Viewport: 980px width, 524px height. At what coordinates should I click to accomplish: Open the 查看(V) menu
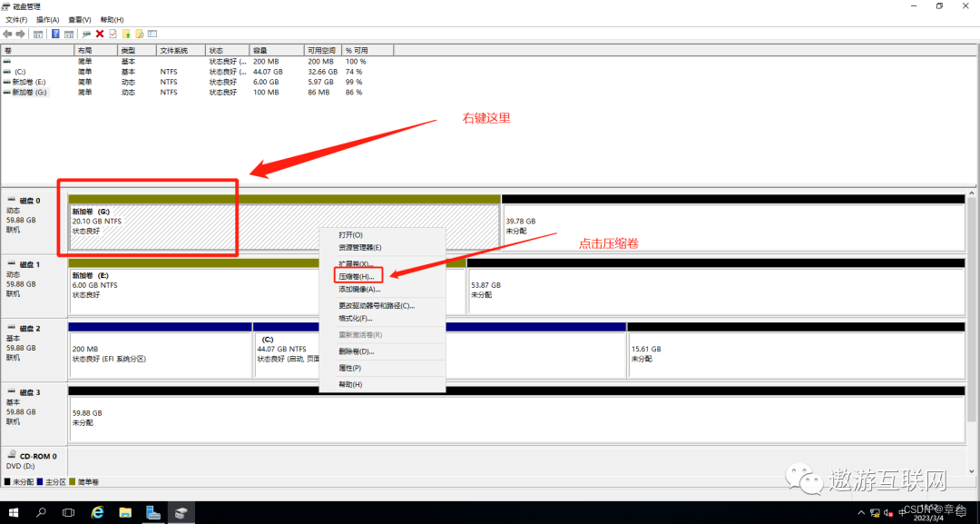click(79, 20)
